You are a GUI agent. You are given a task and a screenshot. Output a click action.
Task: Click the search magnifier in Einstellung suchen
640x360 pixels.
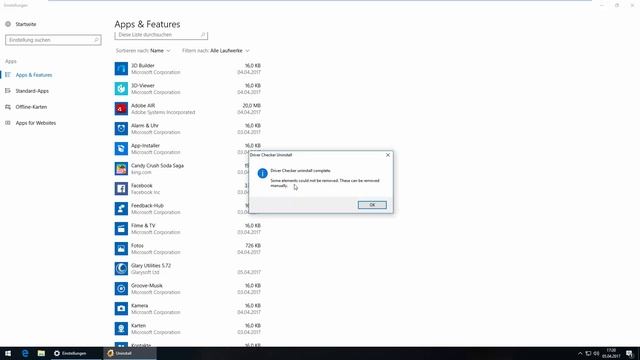(x=96, y=40)
